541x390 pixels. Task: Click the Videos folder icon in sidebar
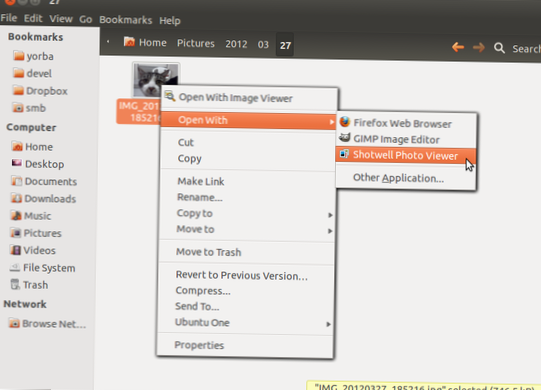16,250
